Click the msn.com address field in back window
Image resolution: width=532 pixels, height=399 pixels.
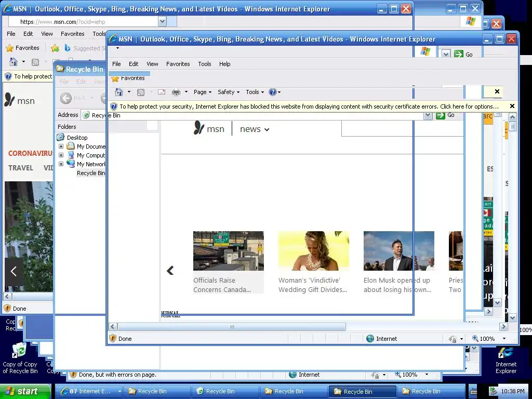pos(83,22)
